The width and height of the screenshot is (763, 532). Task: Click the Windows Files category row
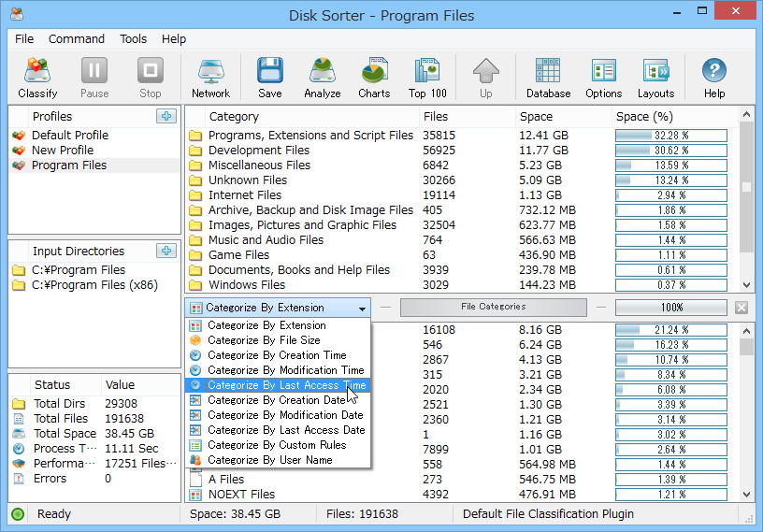click(462, 285)
